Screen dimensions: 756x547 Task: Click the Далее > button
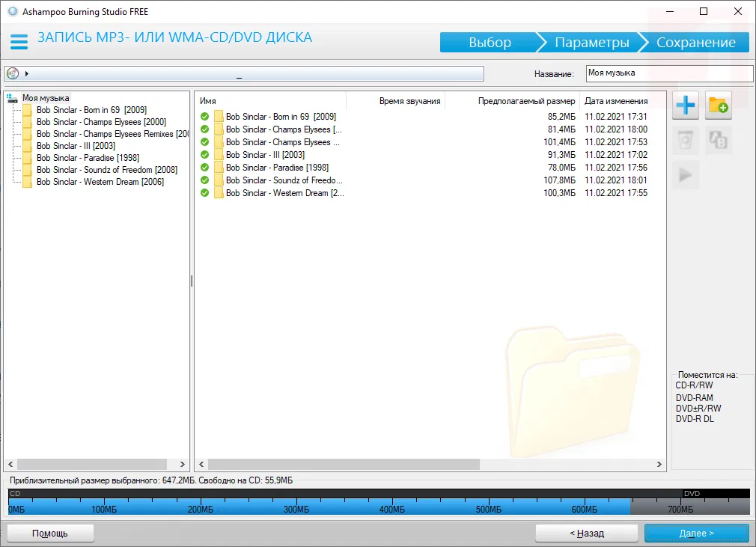pyautogui.click(x=696, y=533)
